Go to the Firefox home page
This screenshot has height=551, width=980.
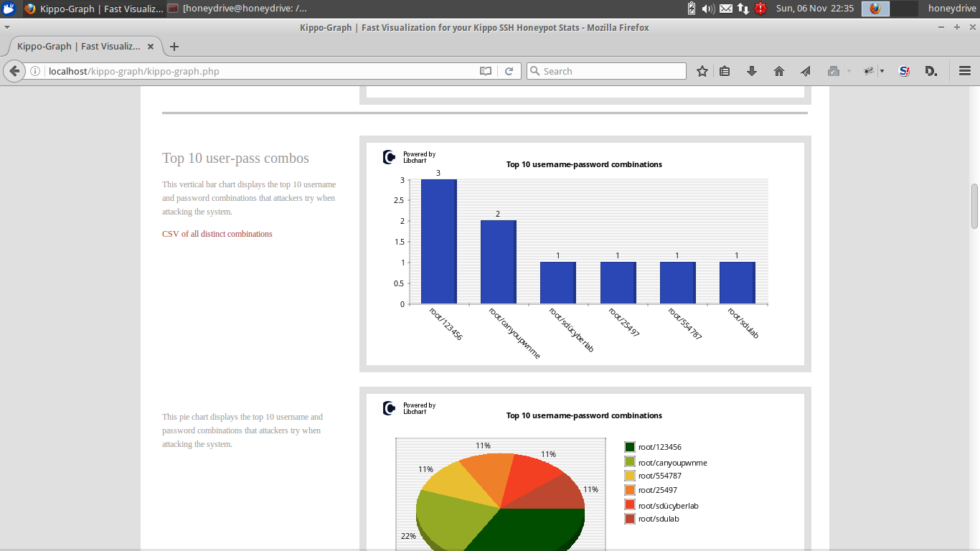[x=779, y=71]
